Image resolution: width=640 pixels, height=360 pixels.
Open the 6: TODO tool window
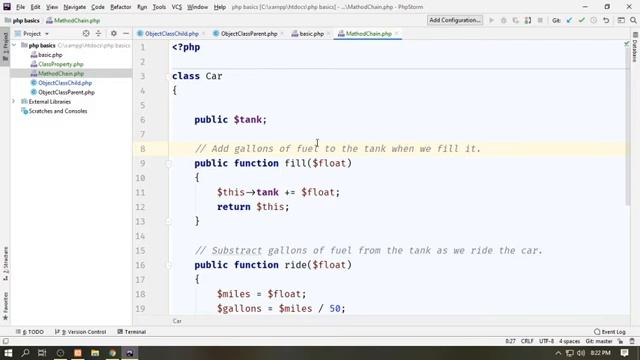click(30, 332)
